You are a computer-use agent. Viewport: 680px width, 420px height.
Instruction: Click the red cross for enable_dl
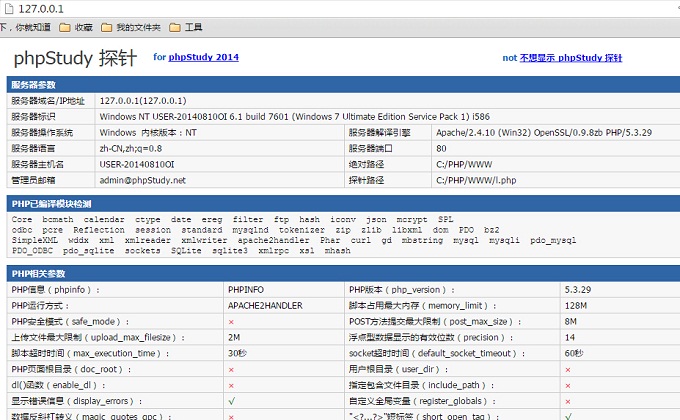pyautogui.click(x=231, y=386)
